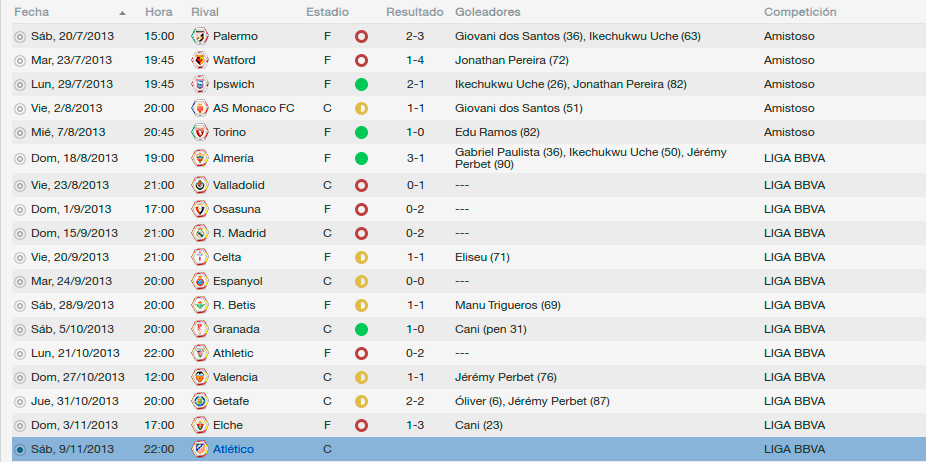Click the yellow draw indicator for Celta match
Image resolution: width=926 pixels, height=462 pixels.
[361, 258]
